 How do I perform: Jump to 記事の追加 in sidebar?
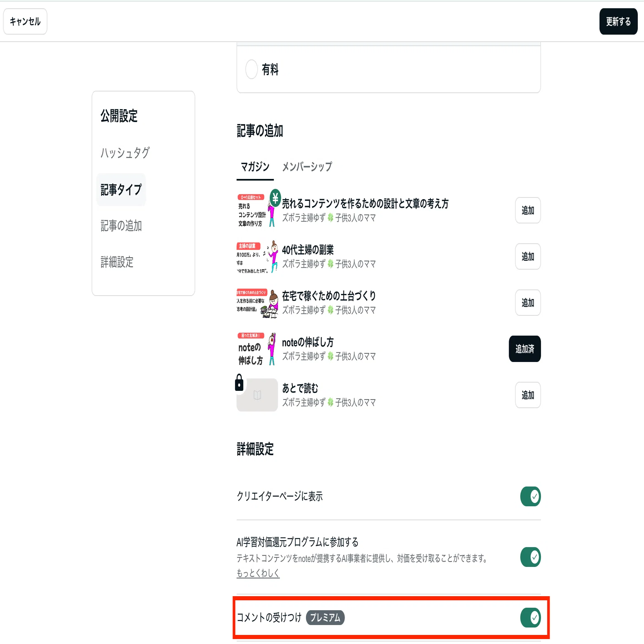(121, 226)
